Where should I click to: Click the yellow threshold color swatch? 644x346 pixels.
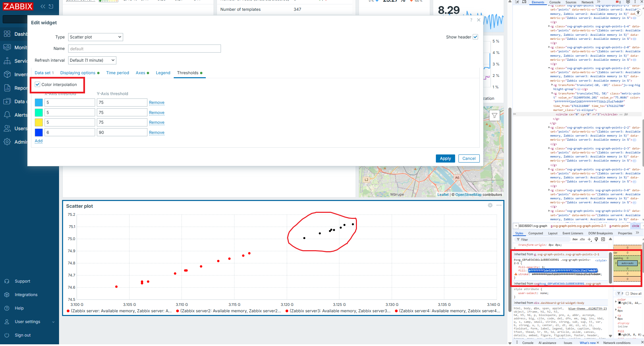click(39, 122)
